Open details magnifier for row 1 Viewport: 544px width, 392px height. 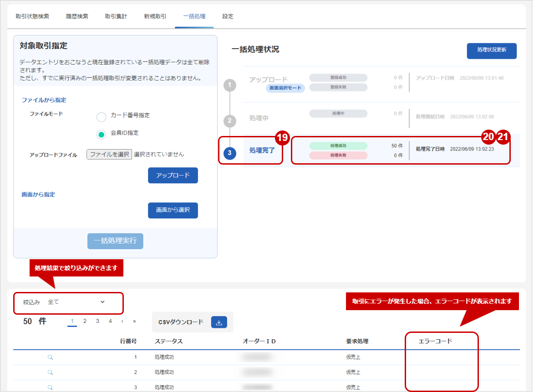coord(51,357)
